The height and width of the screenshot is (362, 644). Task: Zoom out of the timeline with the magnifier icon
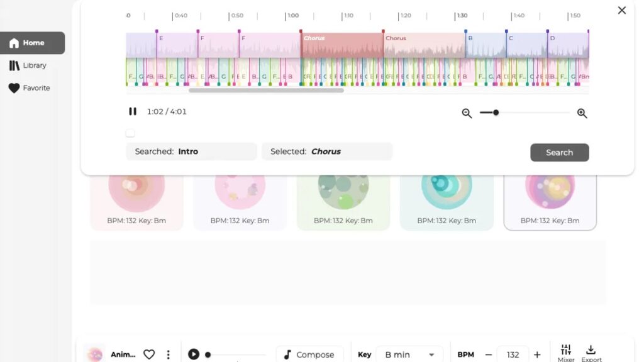pyautogui.click(x=467, y=113)
